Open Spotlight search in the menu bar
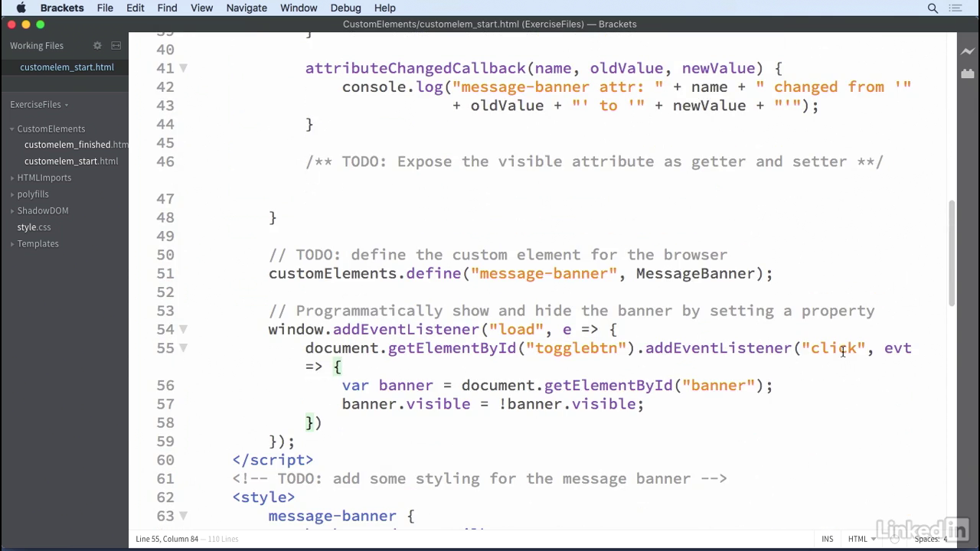The width and height of the screenshot is (980, 551). pos(933,8)
